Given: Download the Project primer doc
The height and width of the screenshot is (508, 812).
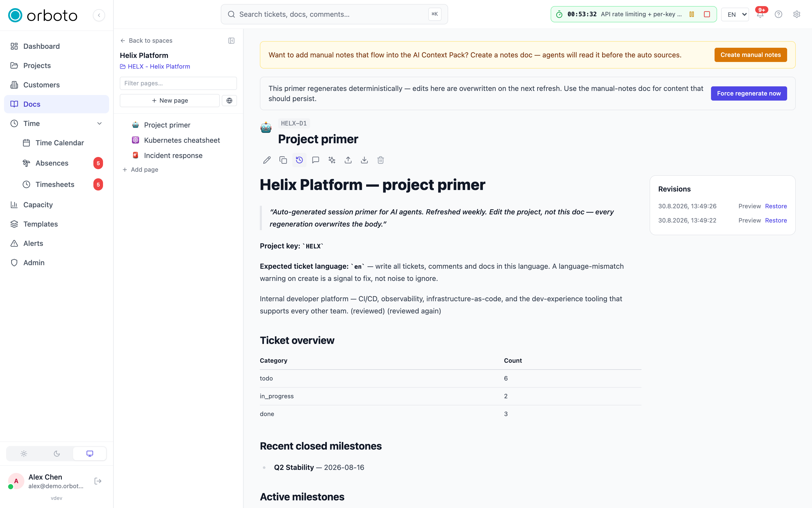Looking at the screenshot, I should point(364,160).
